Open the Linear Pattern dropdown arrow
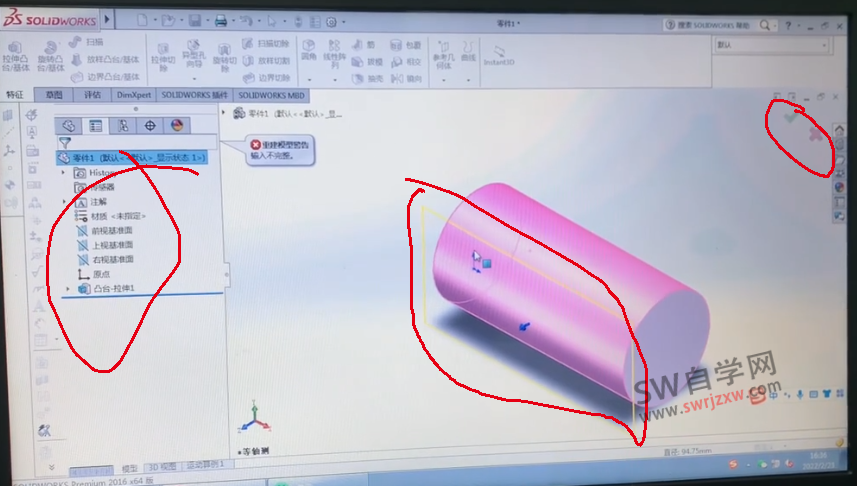Screen dimensions: 857x486 (x=335, y=80)
